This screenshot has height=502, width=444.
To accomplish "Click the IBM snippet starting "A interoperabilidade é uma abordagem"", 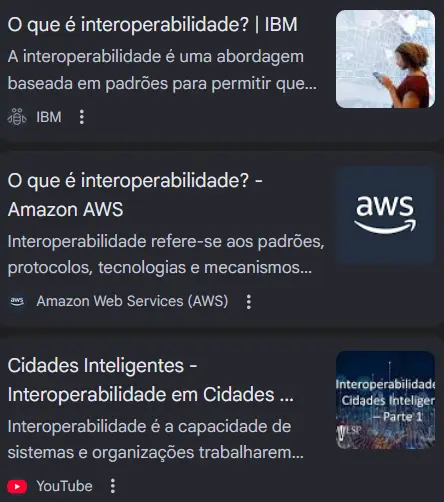I will point(162,70).
